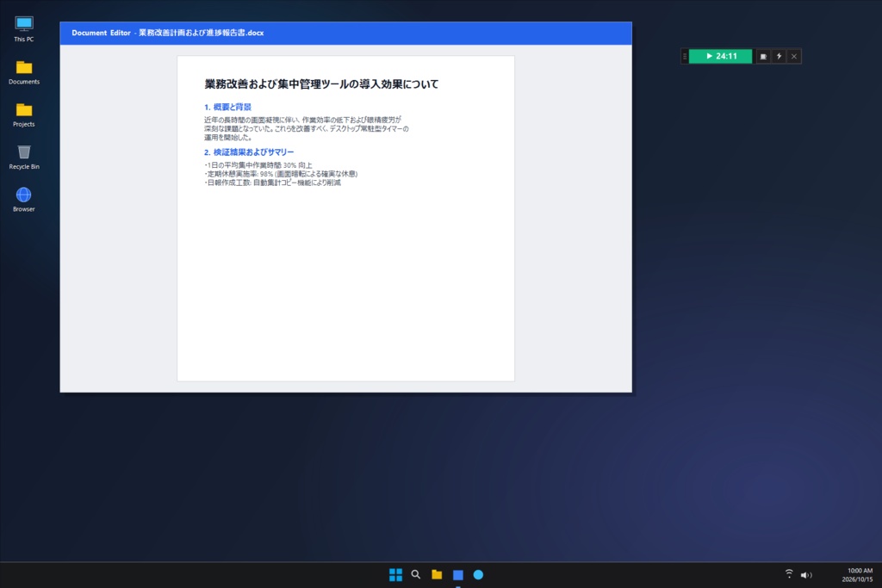This screenshot has width=882, height=588.
Task: Click the document title 業務改善および集中管理ツールの導入効果について
Action: (321, 84)
